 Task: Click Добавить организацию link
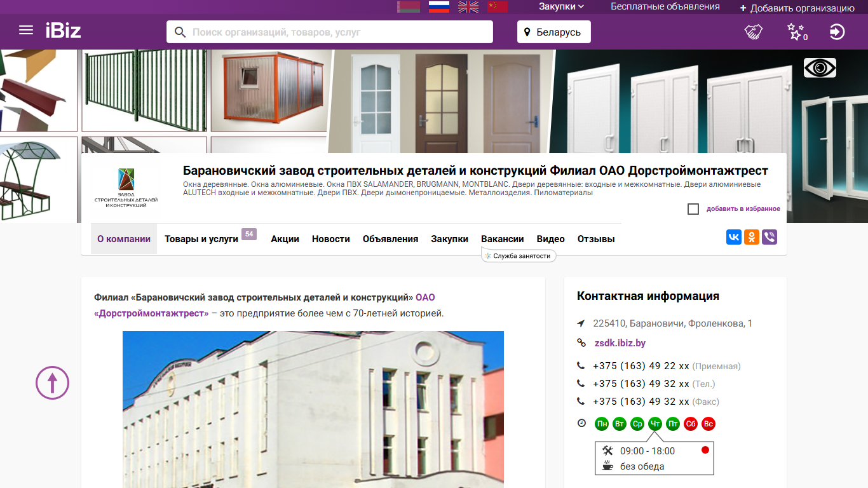797,8
